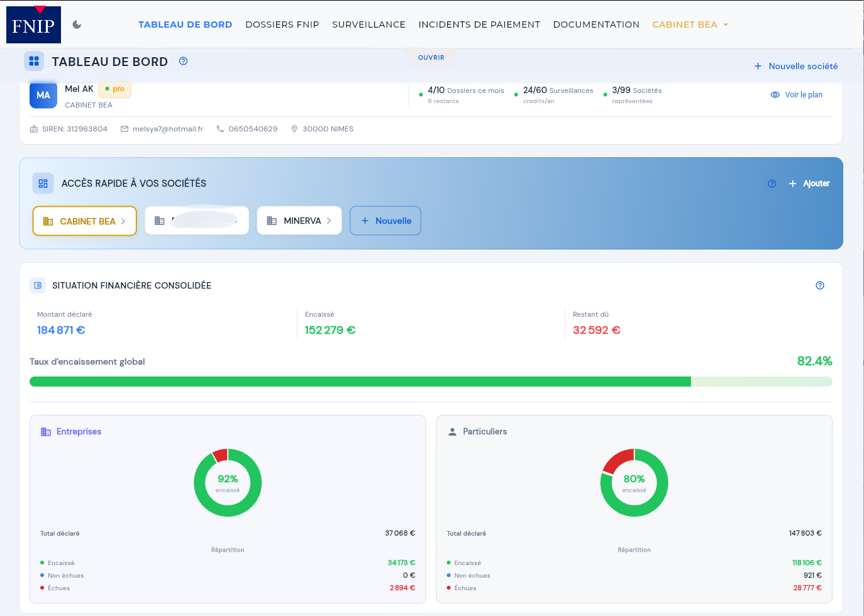Click the MINERVA building icon

point(272,221)
